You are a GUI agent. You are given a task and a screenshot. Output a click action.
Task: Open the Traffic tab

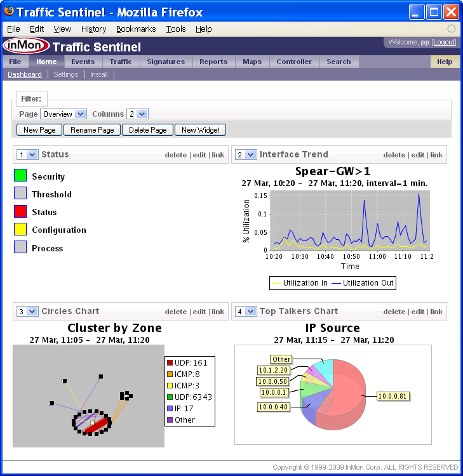pos(120,62)
